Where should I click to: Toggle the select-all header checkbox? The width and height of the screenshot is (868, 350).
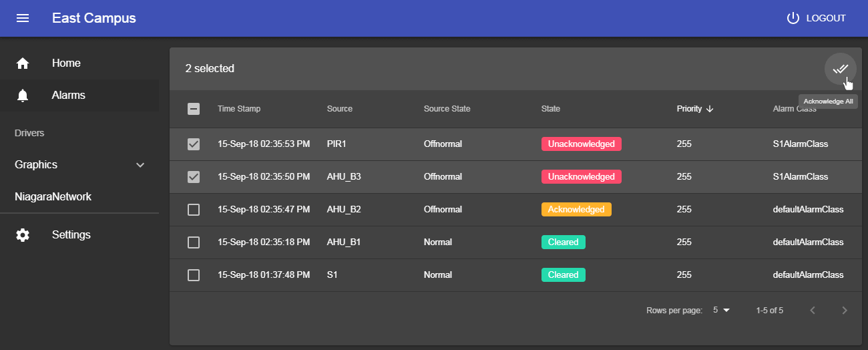194,109
